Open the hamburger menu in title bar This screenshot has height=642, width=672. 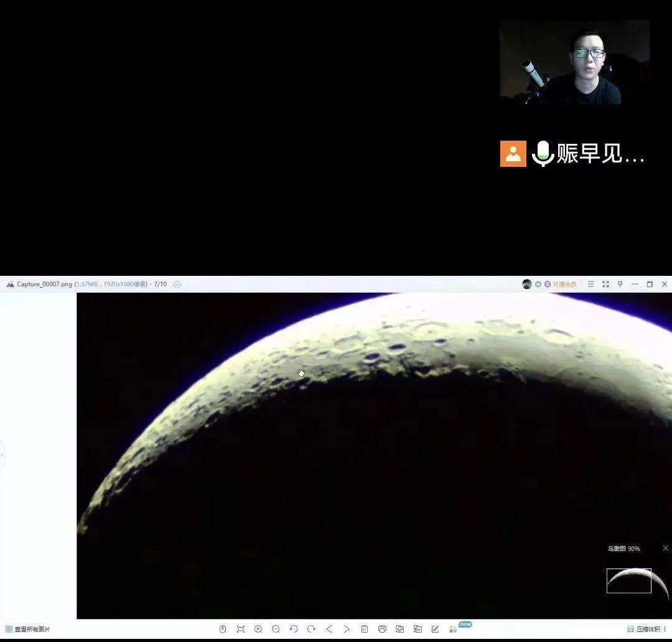point(590,284)
